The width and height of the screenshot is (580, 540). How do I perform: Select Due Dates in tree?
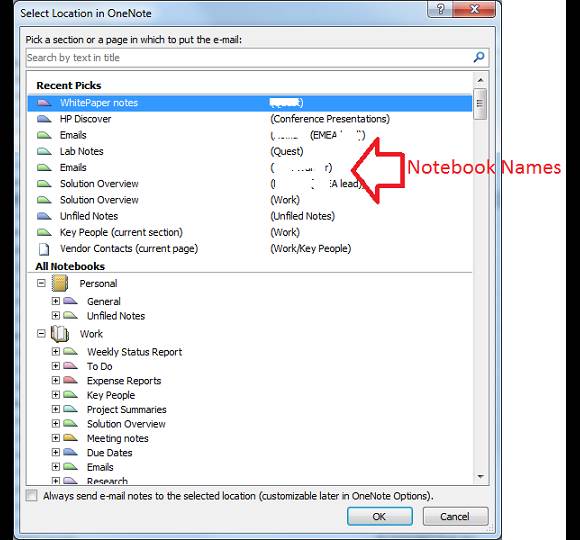pos(109,453)
